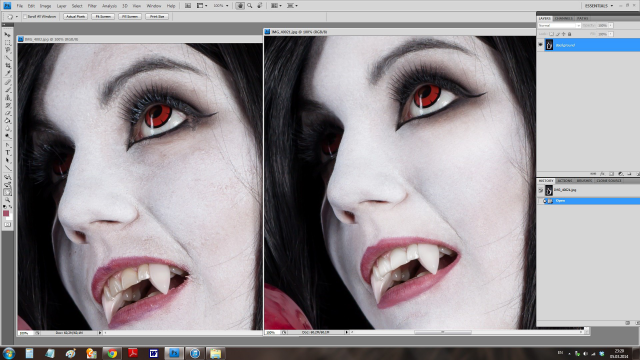Select the Rectangular Marquee tool
This screenshot has width=640, height=360.
[7, 42]
